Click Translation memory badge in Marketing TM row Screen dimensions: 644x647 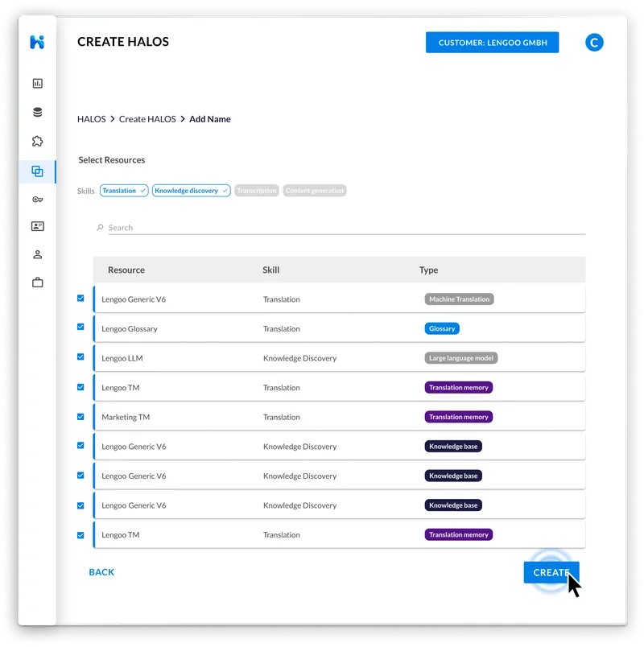pyautogui.click(x=459, y=417)
